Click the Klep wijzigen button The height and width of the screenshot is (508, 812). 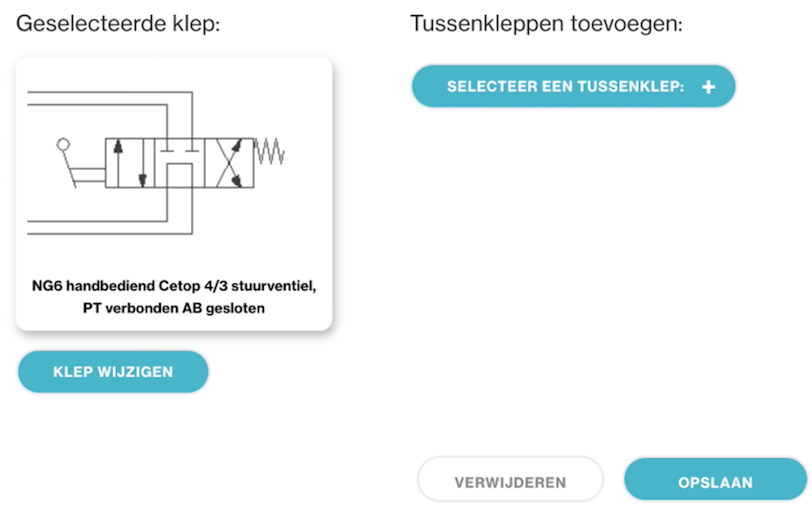point(113,372)
